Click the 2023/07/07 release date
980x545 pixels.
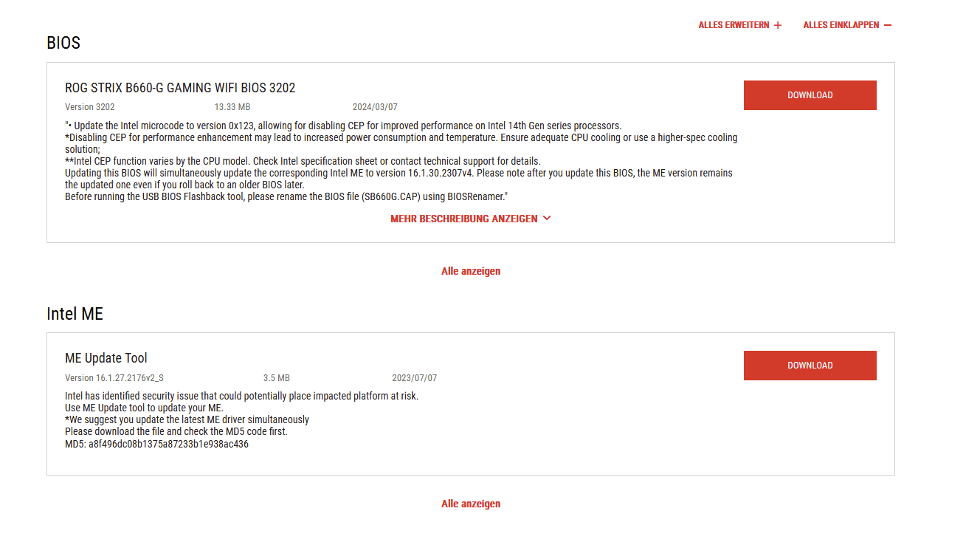coord(415,378)
